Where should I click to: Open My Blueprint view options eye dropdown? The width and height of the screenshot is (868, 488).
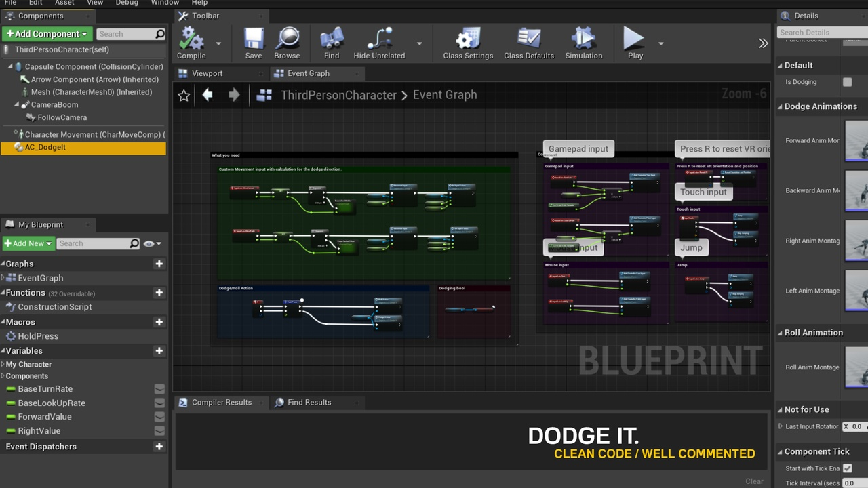point(153,243)
